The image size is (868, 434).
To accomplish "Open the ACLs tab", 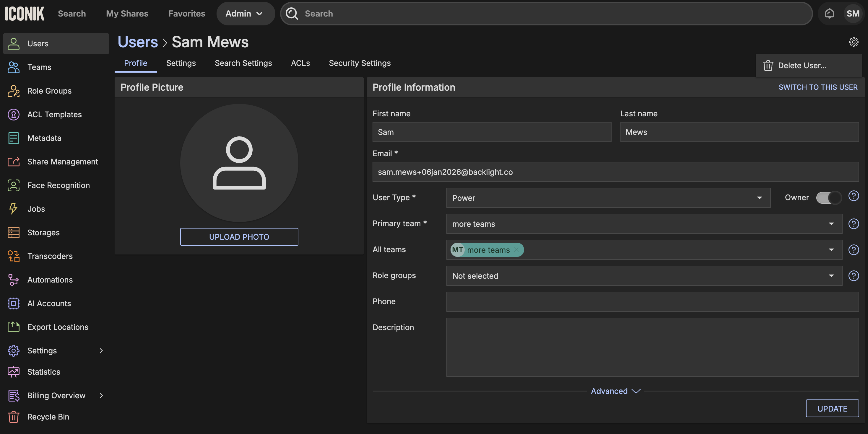I will [300, 63].
